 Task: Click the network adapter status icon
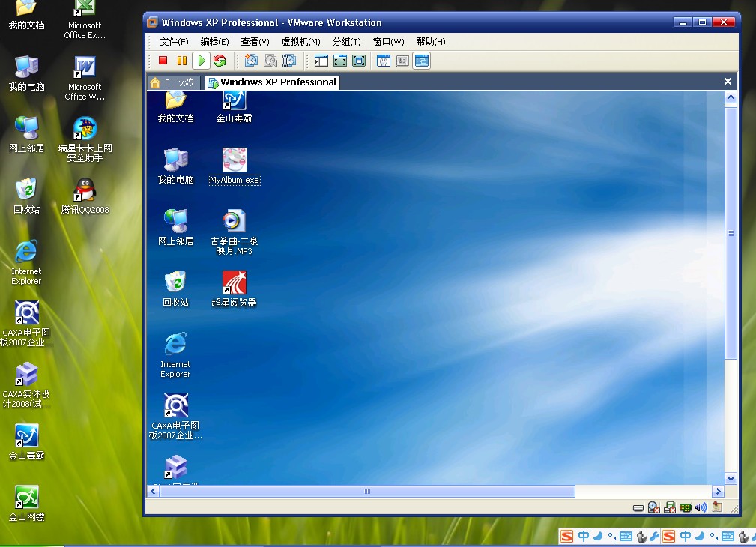point(685,507)
